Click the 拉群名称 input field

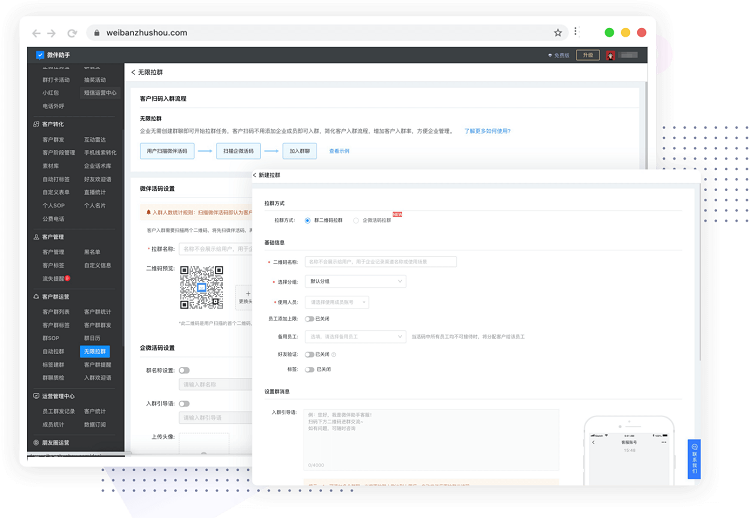216,249
